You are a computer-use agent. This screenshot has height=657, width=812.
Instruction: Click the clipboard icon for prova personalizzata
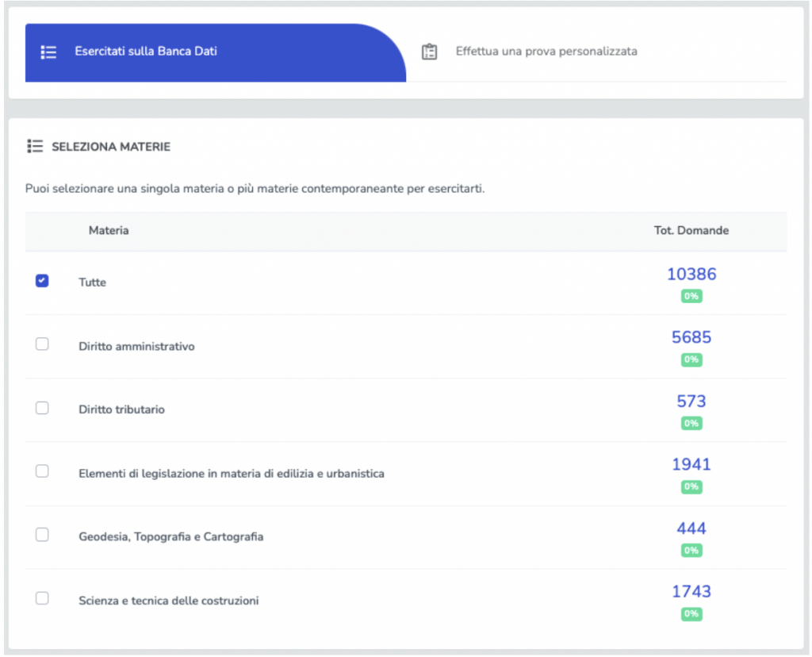[429, 52]
